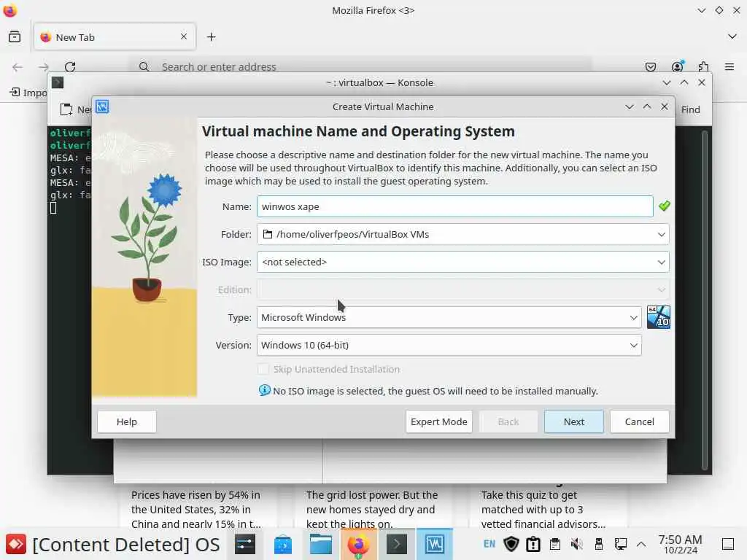The width and height of the screenshot is (747, 560).
Task: Click Next to continue
Action: pyautogui.click(x=573, y=421)
